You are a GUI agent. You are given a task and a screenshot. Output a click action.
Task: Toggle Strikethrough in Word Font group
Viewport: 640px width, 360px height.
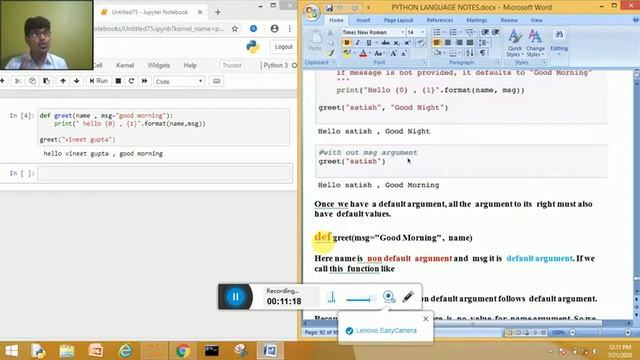tap(385, 42)
